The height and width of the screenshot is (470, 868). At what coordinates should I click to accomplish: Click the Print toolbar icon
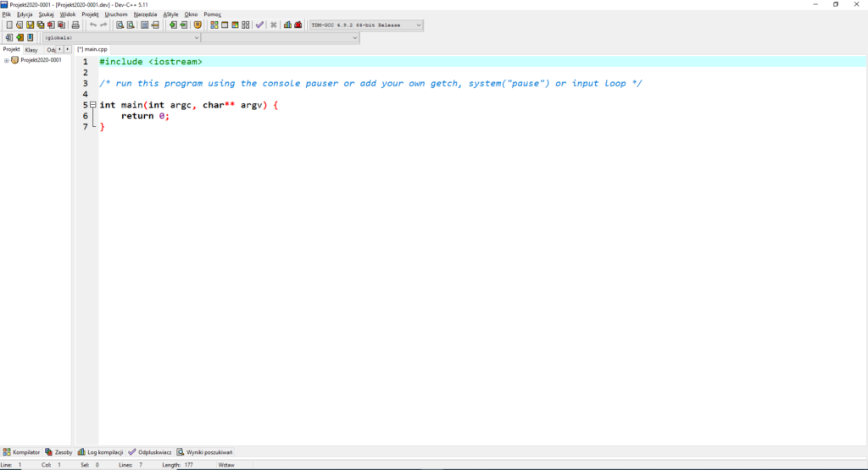click(75, 25)
